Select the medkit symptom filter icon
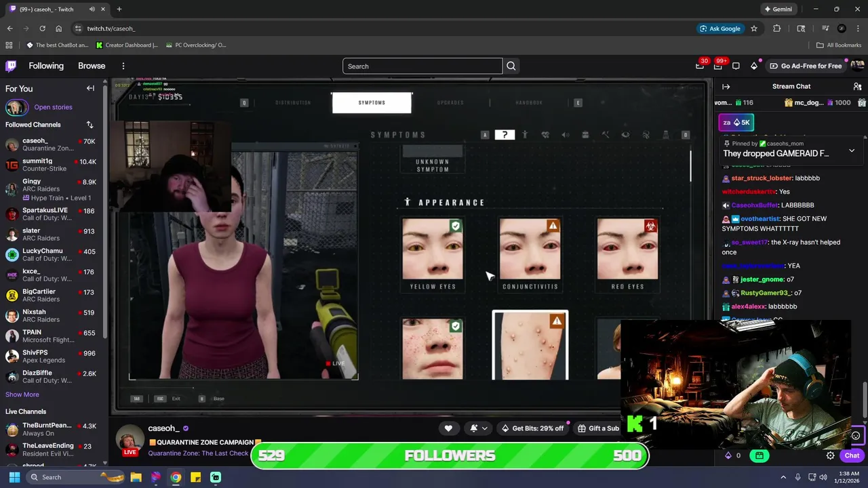 [x=585, y=135]
